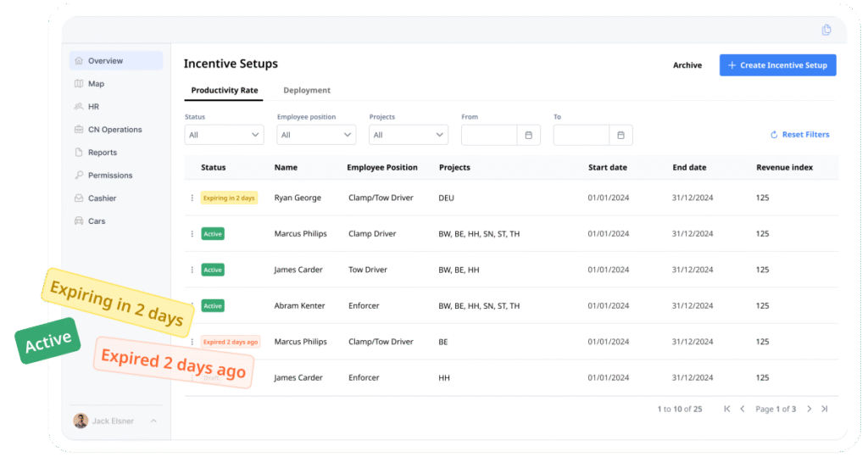Open the Cashier section
Screen dimensions: 868x474
(x=102, y=198)
